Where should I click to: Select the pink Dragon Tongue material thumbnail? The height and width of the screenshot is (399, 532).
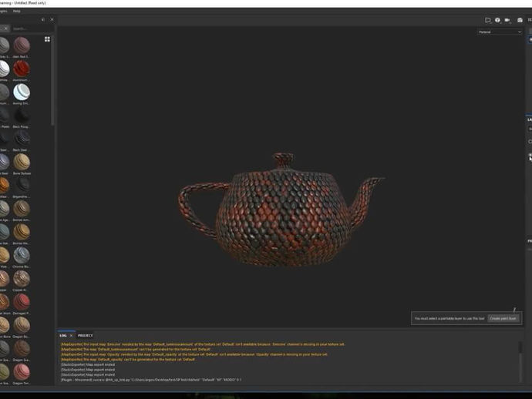coord(22,372)
